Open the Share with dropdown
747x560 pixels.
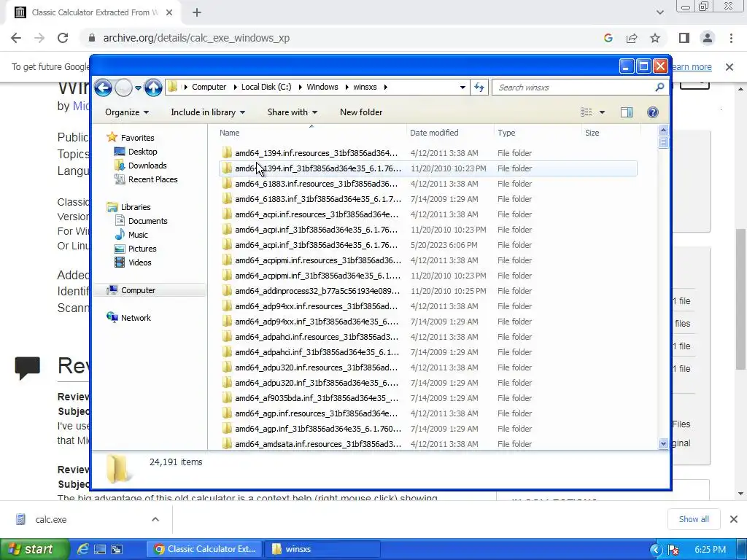tap(293, 112)
